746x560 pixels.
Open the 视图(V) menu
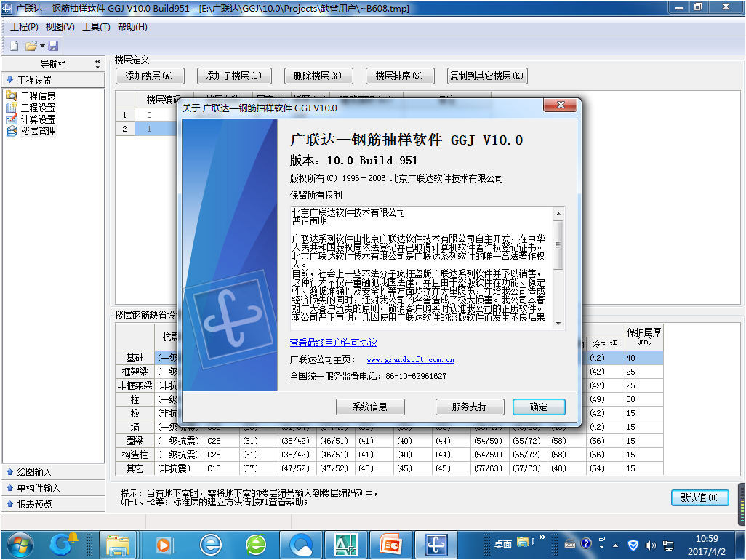(x=60, y=27)
